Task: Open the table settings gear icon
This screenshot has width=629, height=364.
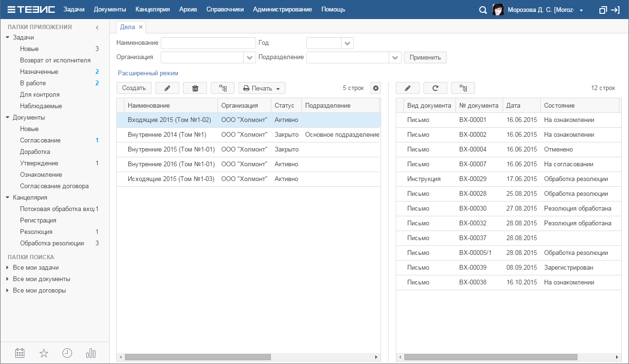Action: point(376,88)
